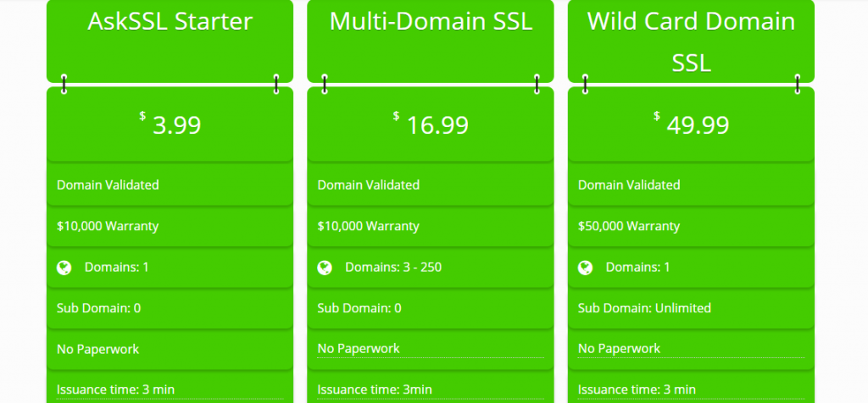Select the AskSSL Starter plan title
Screen dimensions: 868x403
coord(170,21)
